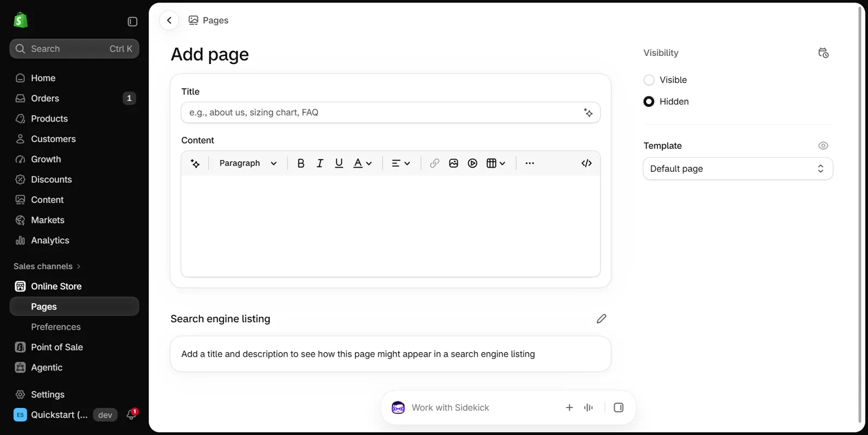Expand the Sales channels section
The height and width of the screenshot is (435, 868).
pyautogui.click(x=47, y=266)
